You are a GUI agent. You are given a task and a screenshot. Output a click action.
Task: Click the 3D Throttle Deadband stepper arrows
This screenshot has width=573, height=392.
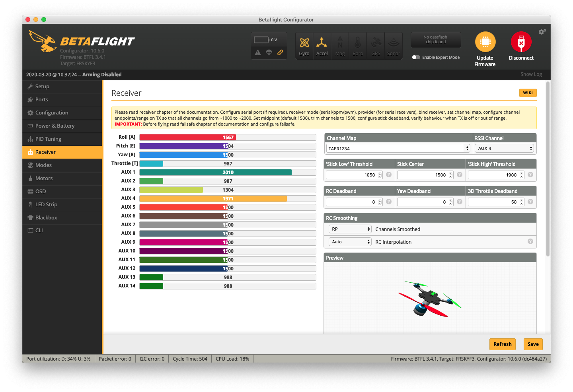click(522, 202)
